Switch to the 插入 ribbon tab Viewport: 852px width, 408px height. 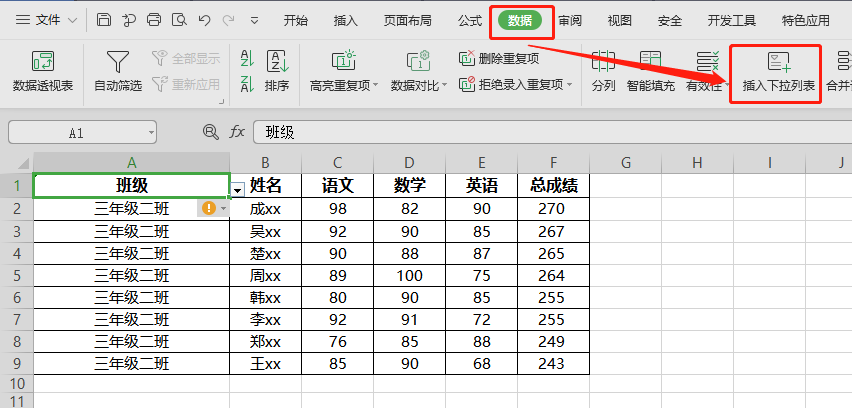(345, 20)
